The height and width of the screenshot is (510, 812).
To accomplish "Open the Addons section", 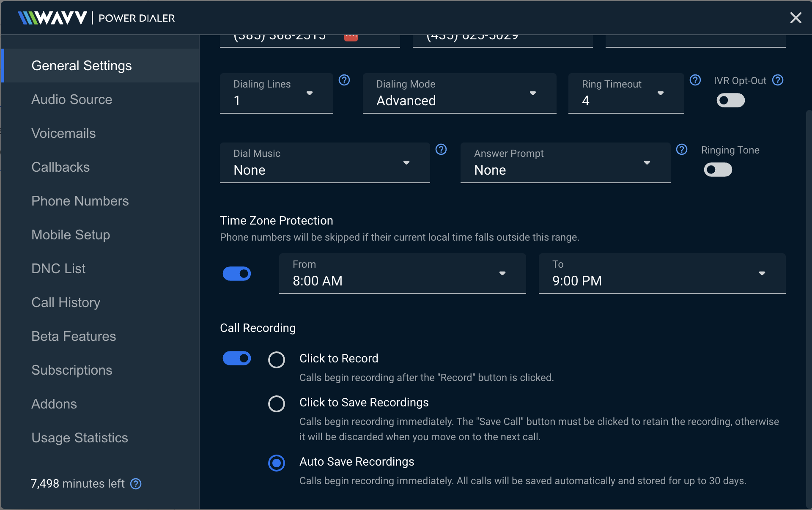I will tap(100, 404).
